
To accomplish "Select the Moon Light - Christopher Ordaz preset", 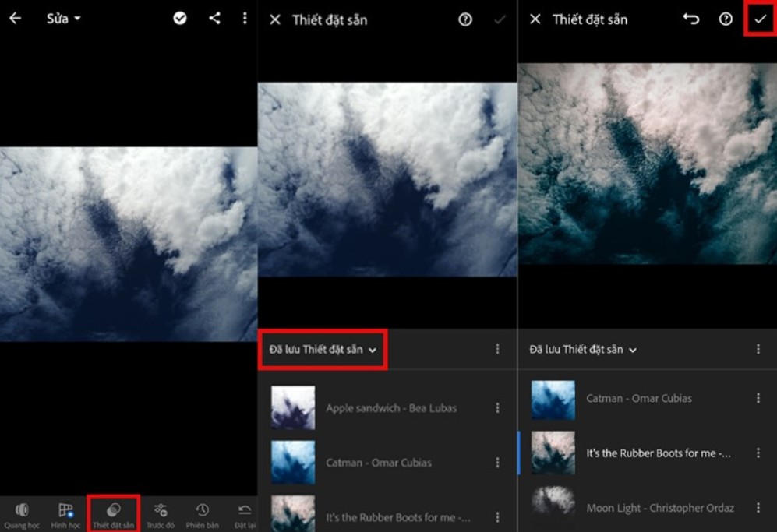I will point(659,508).
